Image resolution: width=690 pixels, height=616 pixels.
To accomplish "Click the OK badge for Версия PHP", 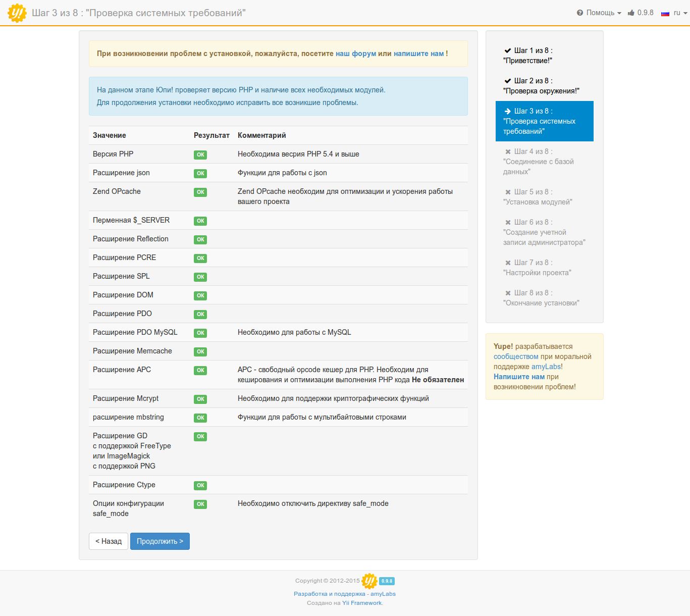I will click(200, 155).
